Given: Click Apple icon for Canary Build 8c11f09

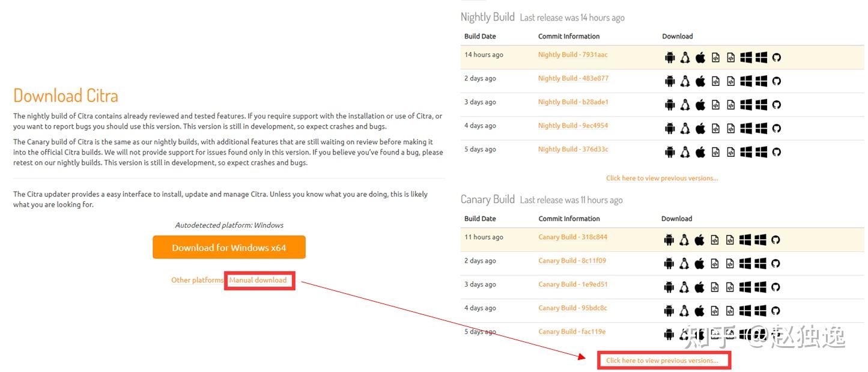Looking at the screenshot, I should (x=699, y=263).
